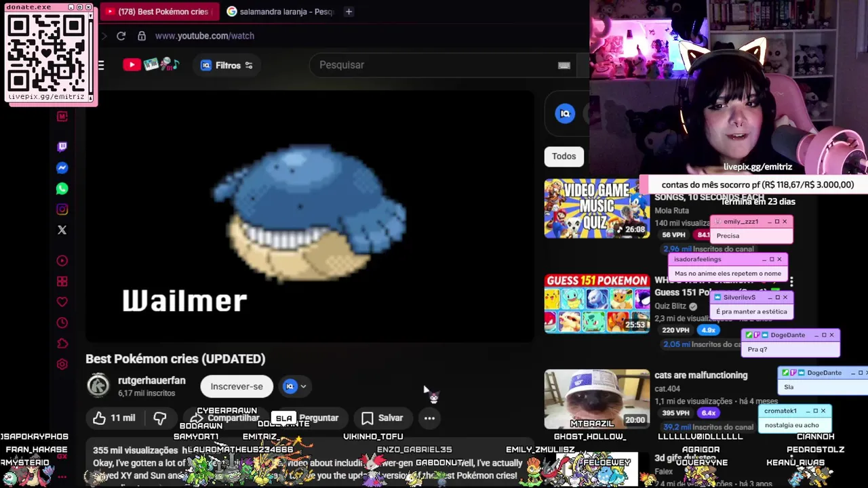Image resolution: width=868 pixels, height=488 pixels.
Task: Open a new browser tab with plus
Action: 349,12
